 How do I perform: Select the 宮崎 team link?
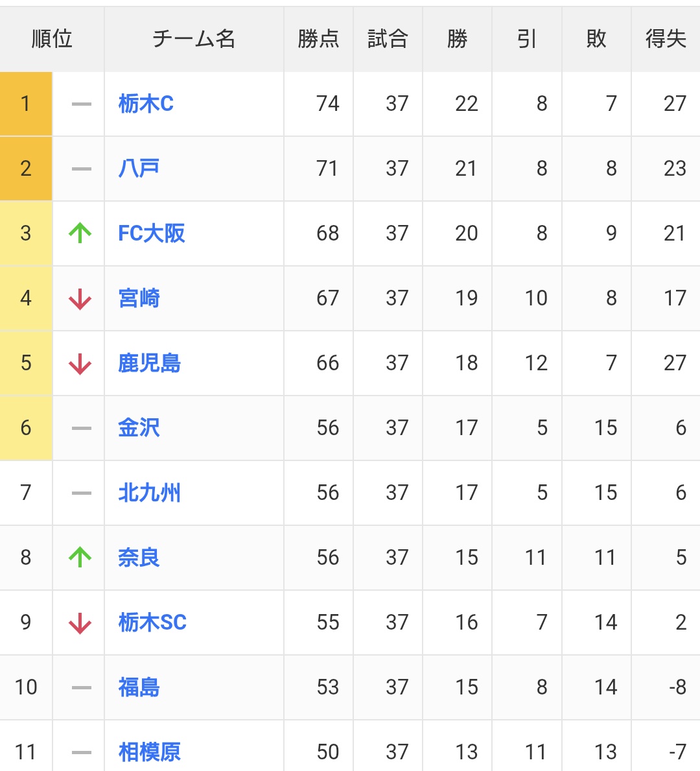139,298
